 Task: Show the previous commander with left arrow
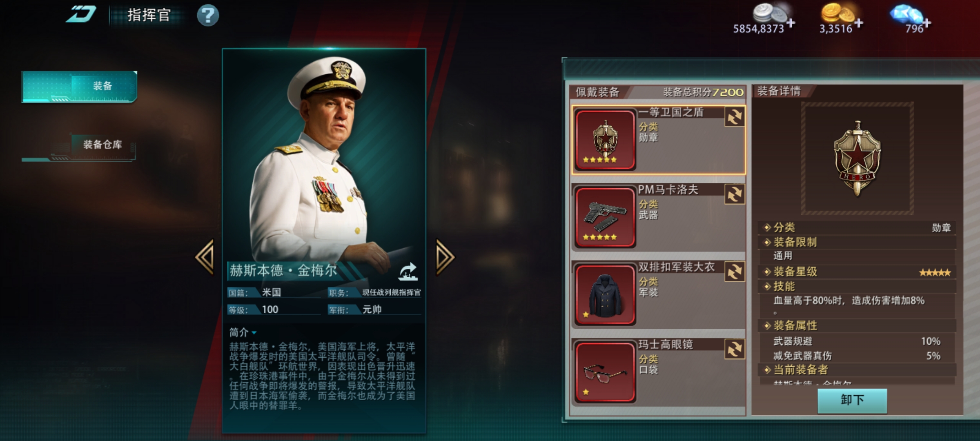click(205, 257)
